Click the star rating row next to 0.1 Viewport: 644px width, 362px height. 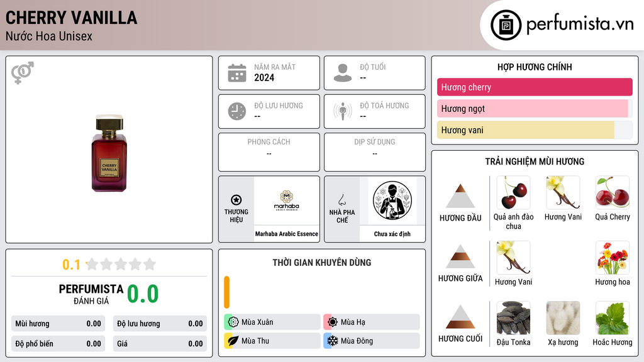pyautogui.click(x=121, y=264)
